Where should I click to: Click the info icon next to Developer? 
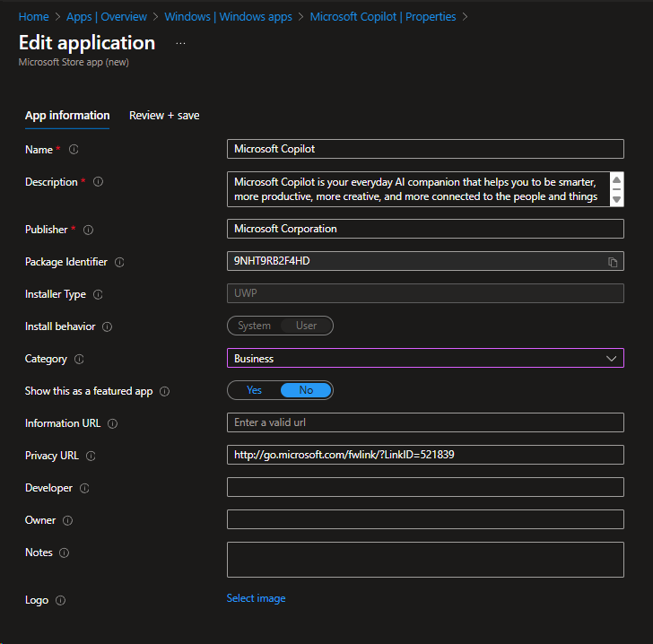84,488
